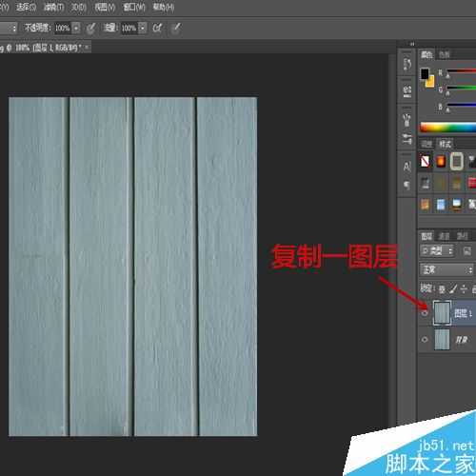Open the Flow 100% dropdown arrow

(143, 29)
